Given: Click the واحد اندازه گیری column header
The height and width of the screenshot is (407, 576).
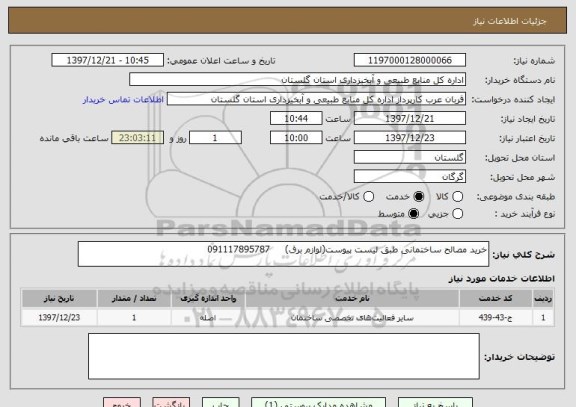Looking at the screenshot, I should pyautogui.click(x=208, y=298).
